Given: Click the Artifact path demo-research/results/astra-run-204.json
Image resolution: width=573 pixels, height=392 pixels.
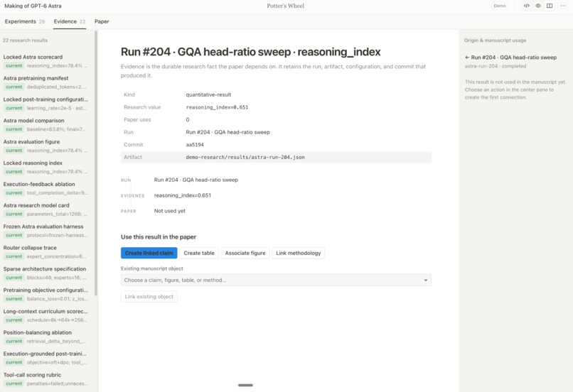Looking at the screenshot, I should 245,158.
